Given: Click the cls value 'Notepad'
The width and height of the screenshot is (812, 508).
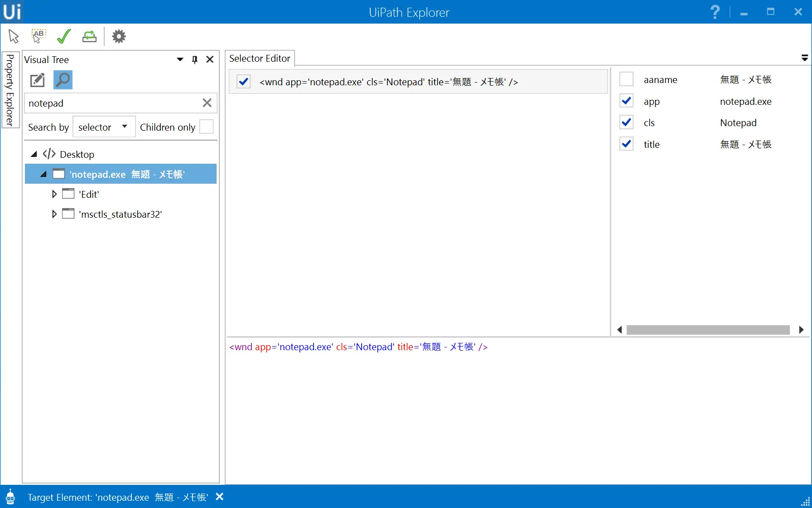Looking at the screenshot, I should click(738, 122).
